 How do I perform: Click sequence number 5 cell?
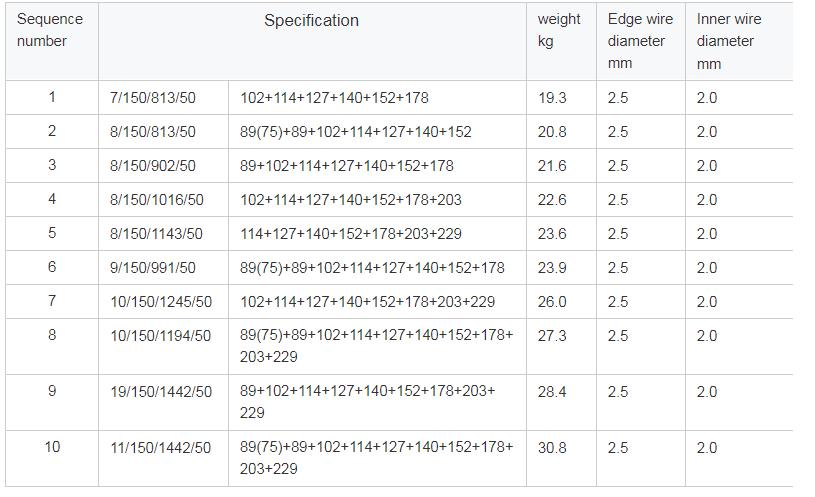tap(52, 233)
